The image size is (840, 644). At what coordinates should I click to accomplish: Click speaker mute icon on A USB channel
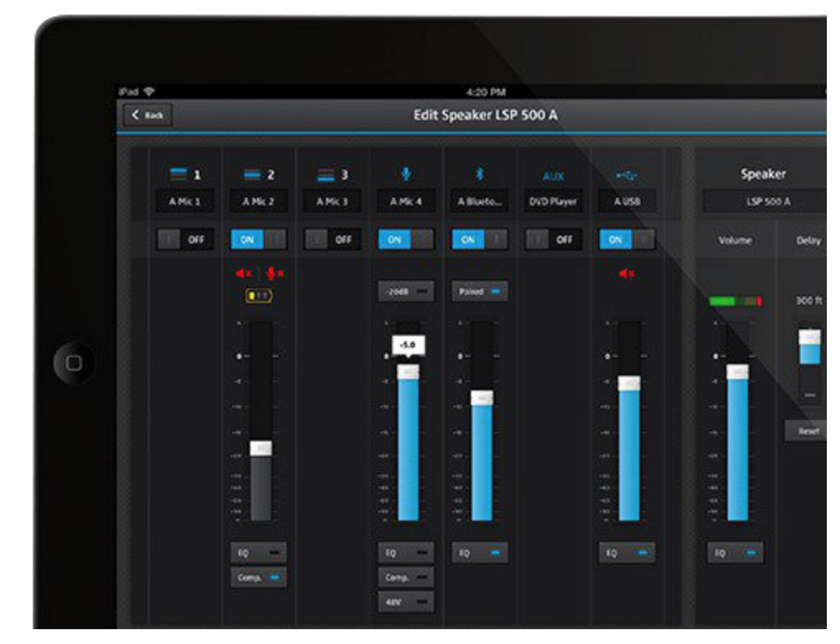[626, 273]
